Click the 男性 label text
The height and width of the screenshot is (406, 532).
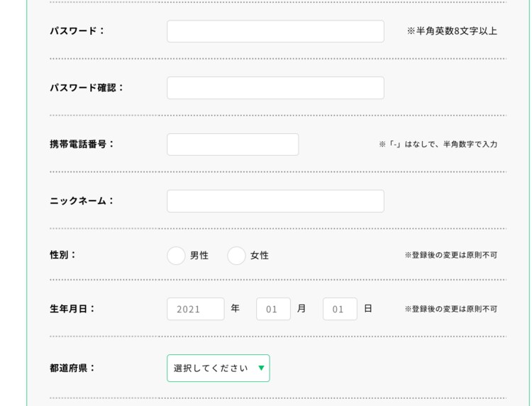click(199, 256)
